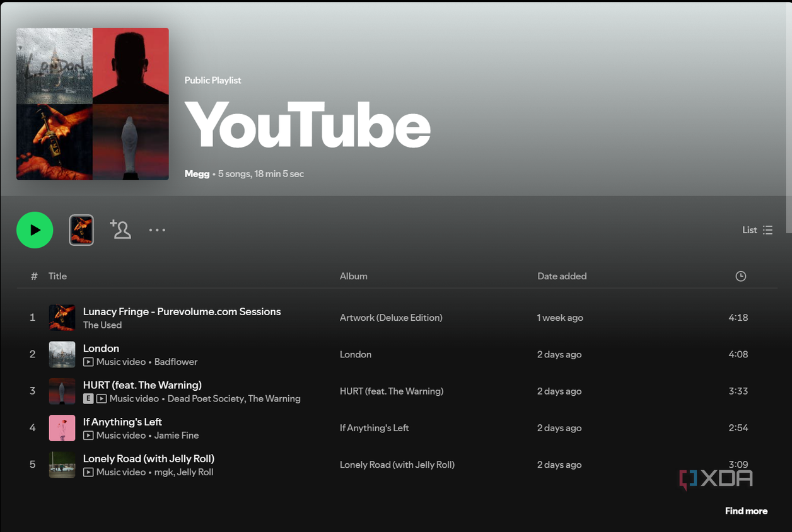The height and width of the screenshot is (532, 792).
Task: Open the playlist preview thumbnail next to play
Action: point(81,230)
